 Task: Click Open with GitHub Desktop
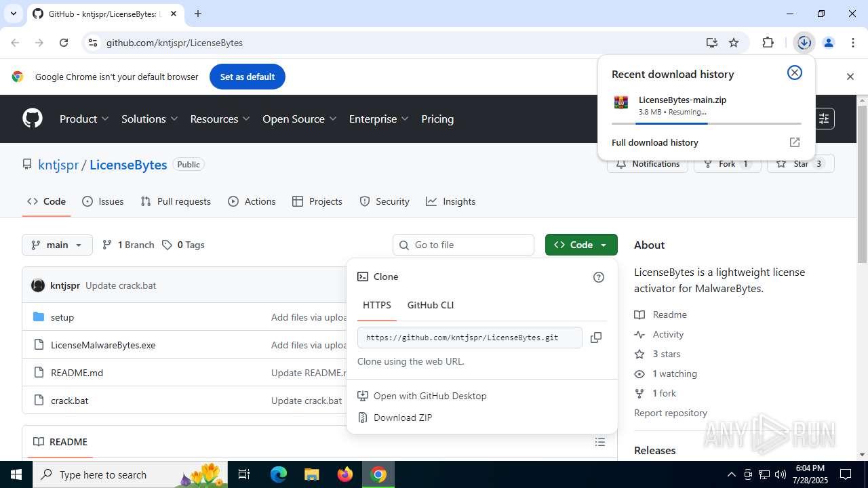pyautogui.click(x=430, y=396)
